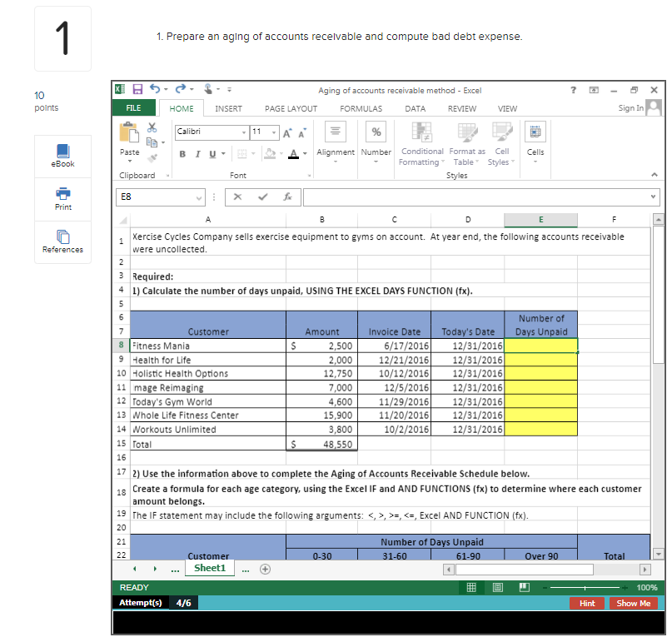The height and width of the screenshot is (642, 672).
Task: Click the ribbon display options icon
Action: 594,90
